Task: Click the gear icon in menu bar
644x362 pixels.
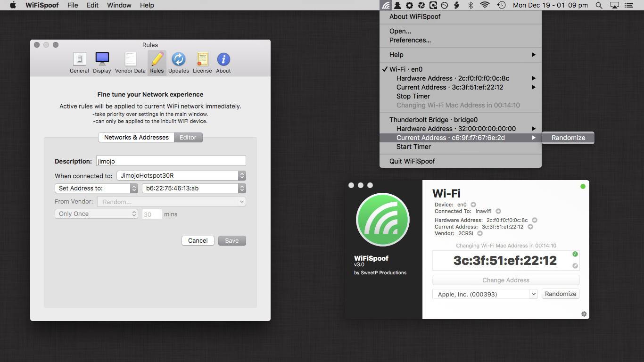Action: click(409, 5)
